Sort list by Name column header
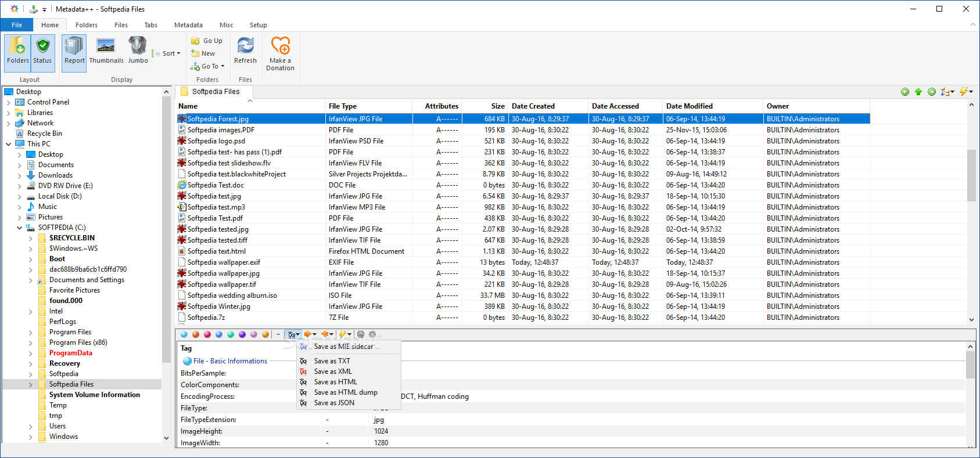Image resolution: width=980 pixels, height=458 pixels. point(250,106)
